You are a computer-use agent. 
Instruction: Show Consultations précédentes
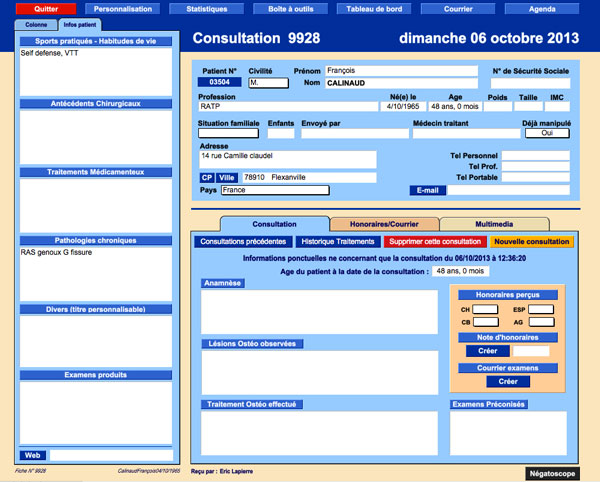243,242
